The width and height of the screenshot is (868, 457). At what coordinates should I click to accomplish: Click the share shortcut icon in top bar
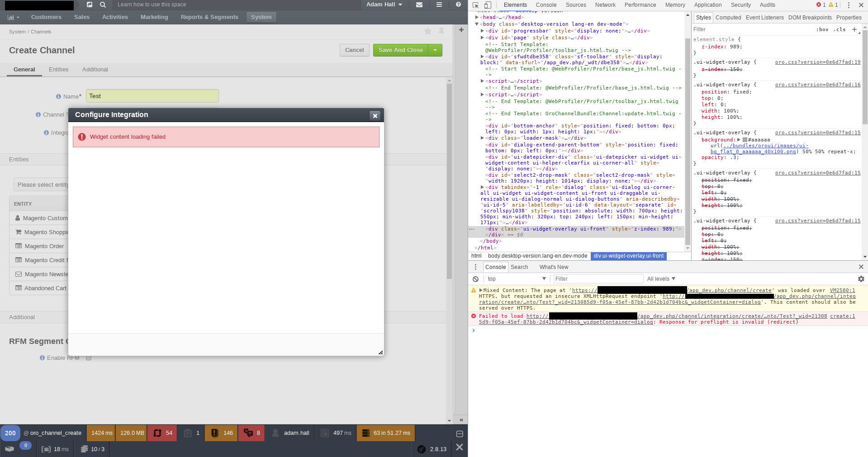[x=90, y=5]
